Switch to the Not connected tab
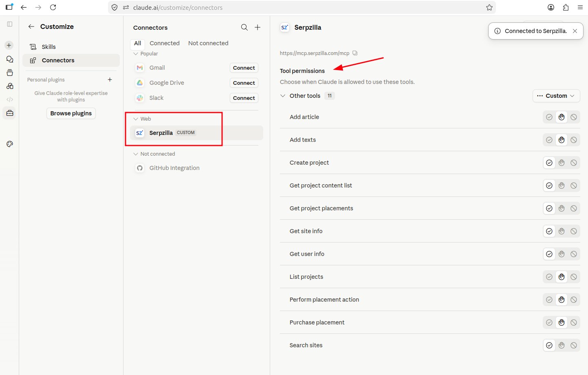 click(208, 43)
